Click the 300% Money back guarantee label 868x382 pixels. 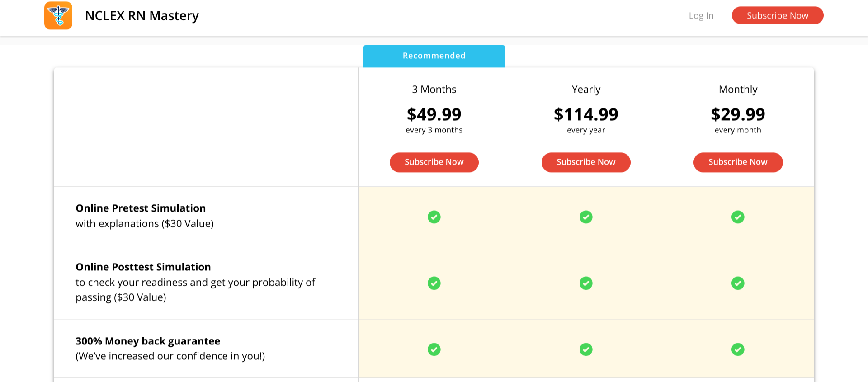point(148,341)
